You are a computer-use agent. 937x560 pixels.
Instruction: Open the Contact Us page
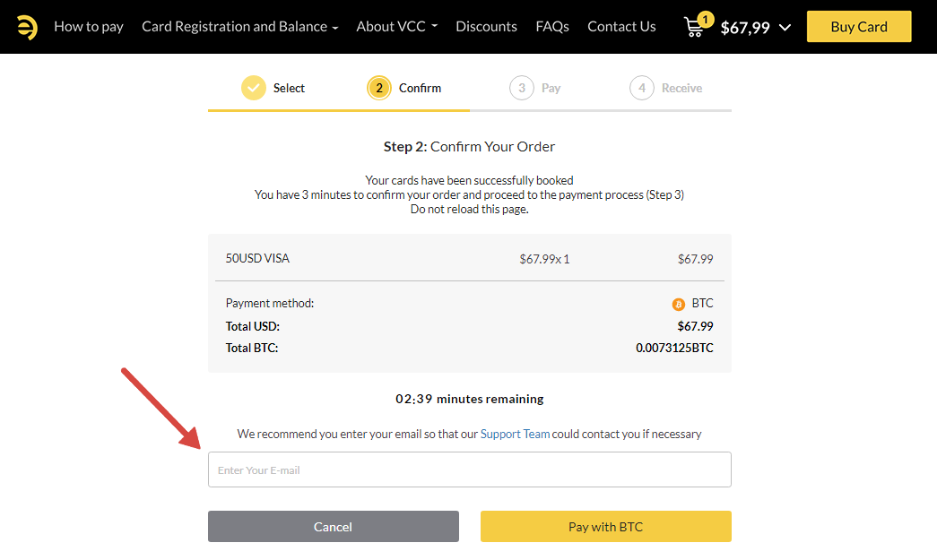[621, 27]
